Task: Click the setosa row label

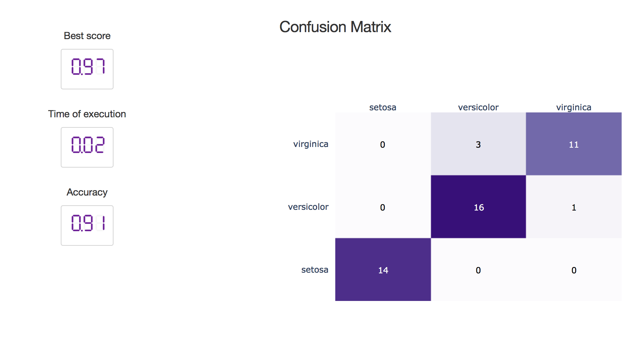Action: [x=315, y=270]
